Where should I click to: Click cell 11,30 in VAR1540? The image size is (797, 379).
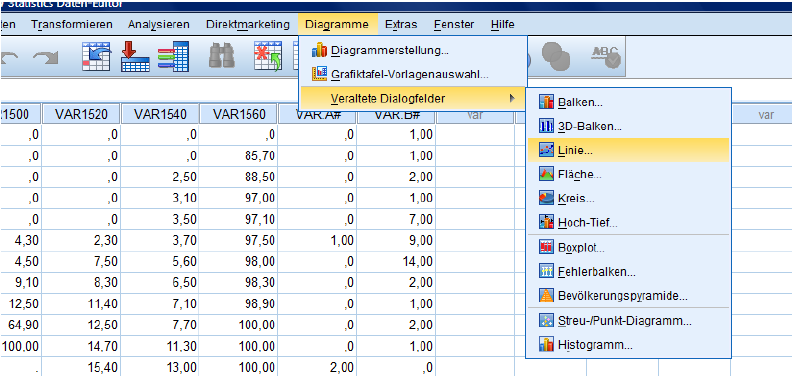pyautogui.click(x=160, y=346)
